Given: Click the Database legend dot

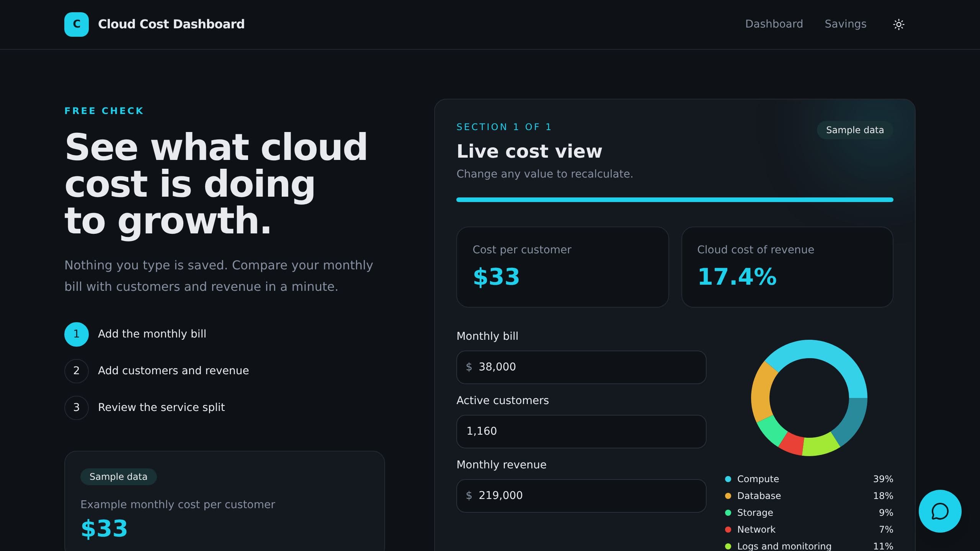Looking at the screenshot, I should tap(728, 496).
